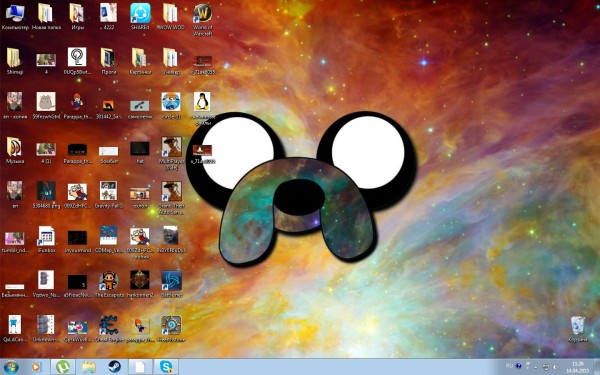Launch the SHAREit shortcut
The image size is (600, 375).
[140, 16]
